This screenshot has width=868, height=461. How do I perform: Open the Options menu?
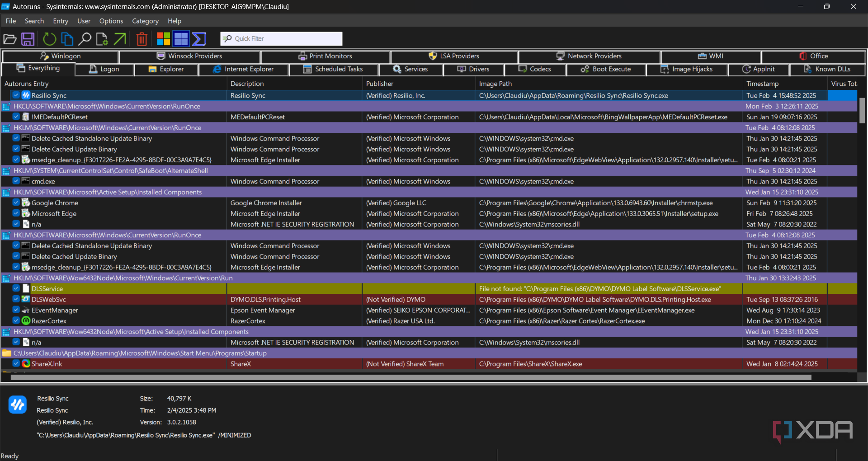click(x=111, y=21)
